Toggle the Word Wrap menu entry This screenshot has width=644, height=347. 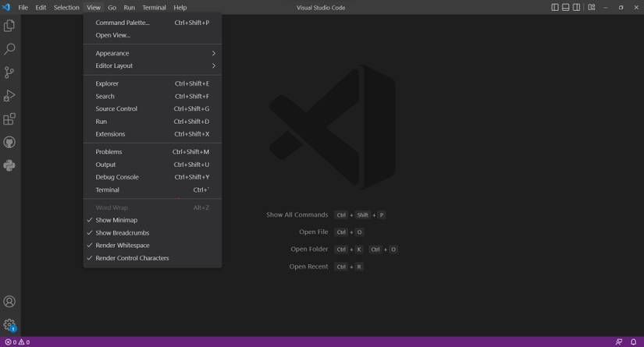(x=152, y=207)
